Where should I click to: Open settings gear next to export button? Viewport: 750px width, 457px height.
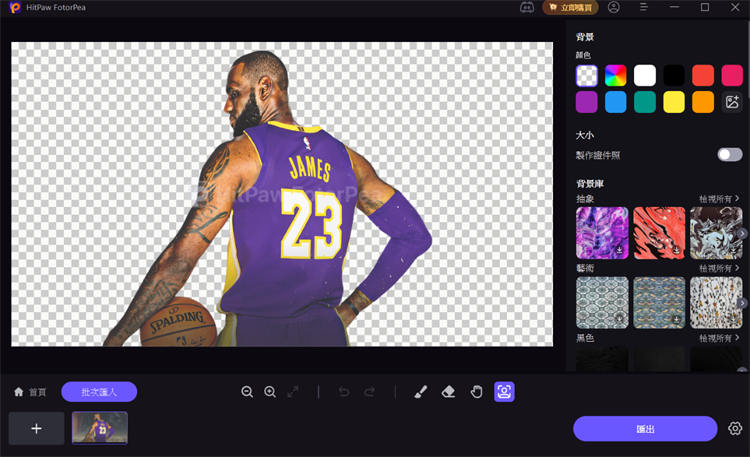[735, 428]
